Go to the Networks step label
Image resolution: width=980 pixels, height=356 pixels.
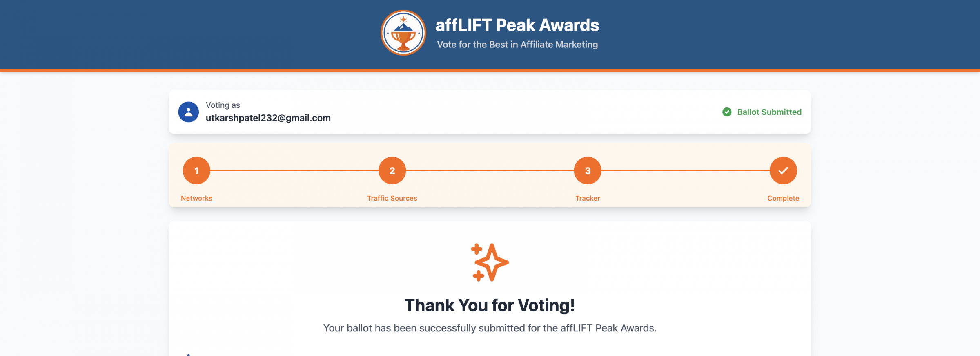[196, 198]
